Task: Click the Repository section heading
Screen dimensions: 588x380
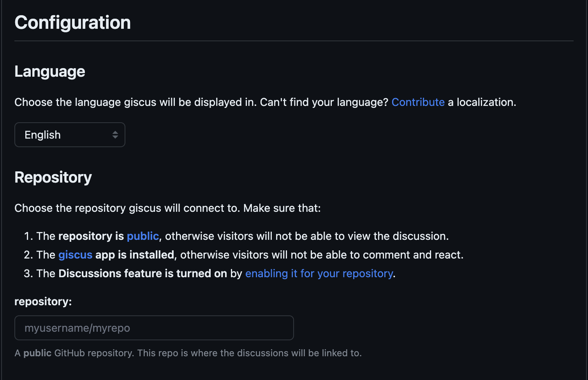Action: point(53,178)
